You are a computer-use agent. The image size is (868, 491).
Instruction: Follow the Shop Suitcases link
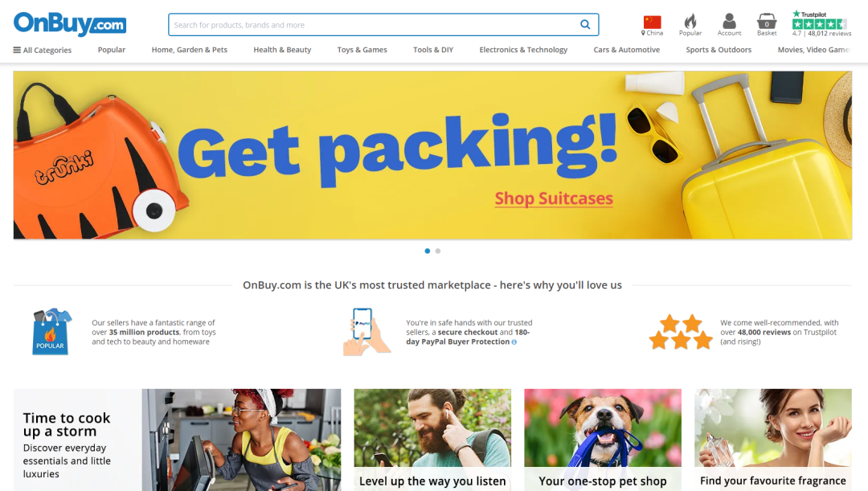coord(554,198)
